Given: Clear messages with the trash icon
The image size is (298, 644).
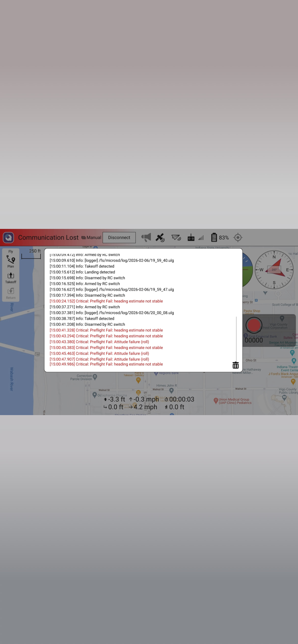Looking at the screenshot, I should click(236, 365).
